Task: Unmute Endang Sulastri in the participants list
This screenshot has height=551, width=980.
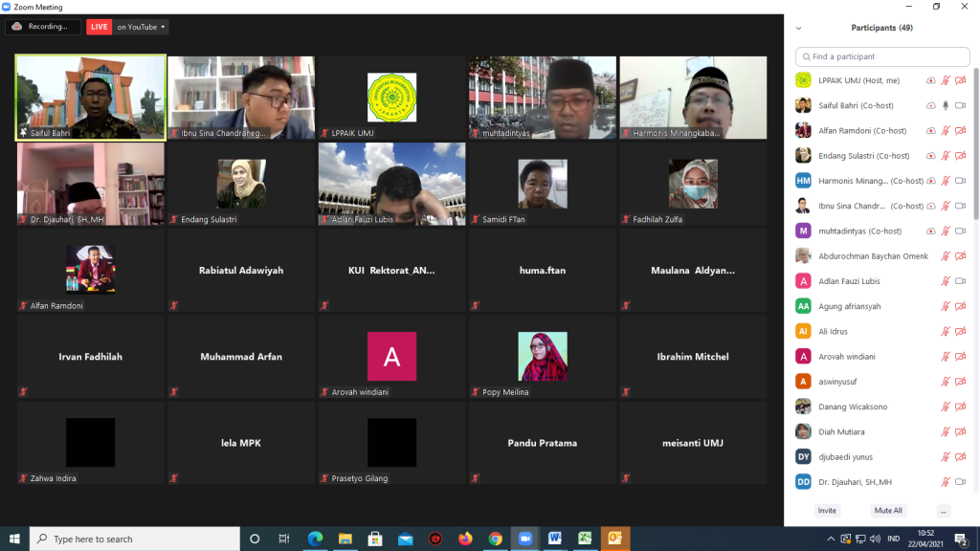Action: click(946, 156)
